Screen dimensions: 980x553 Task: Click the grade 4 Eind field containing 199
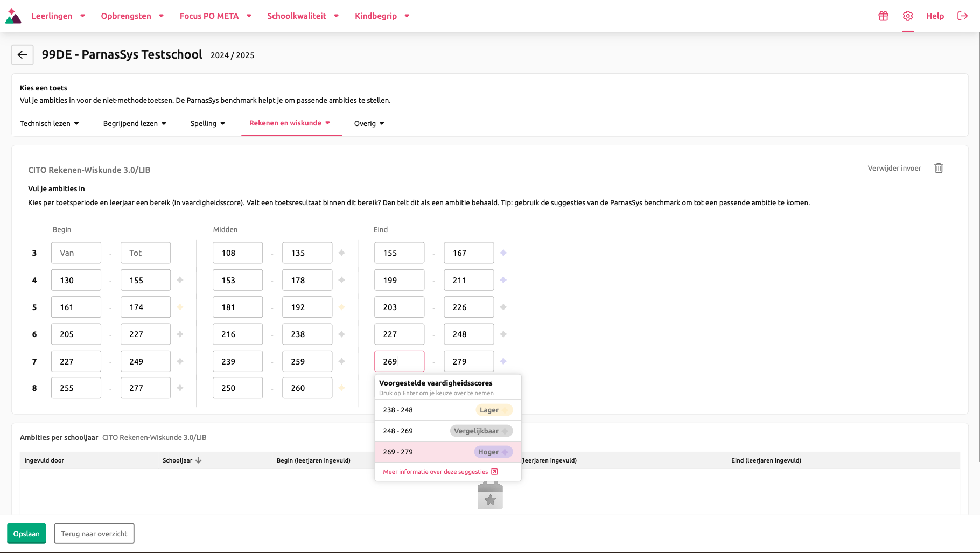(x=399, y=280)
